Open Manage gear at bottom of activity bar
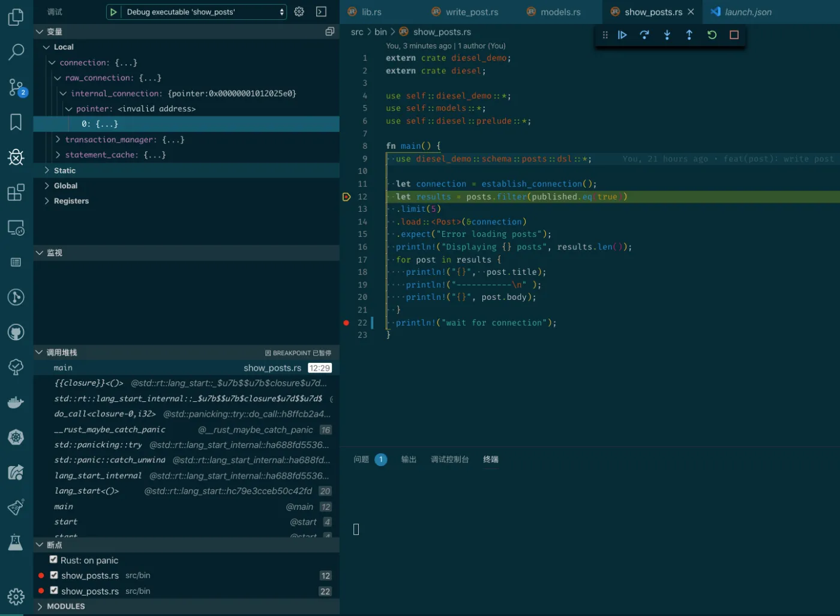 tap(16, 596)
